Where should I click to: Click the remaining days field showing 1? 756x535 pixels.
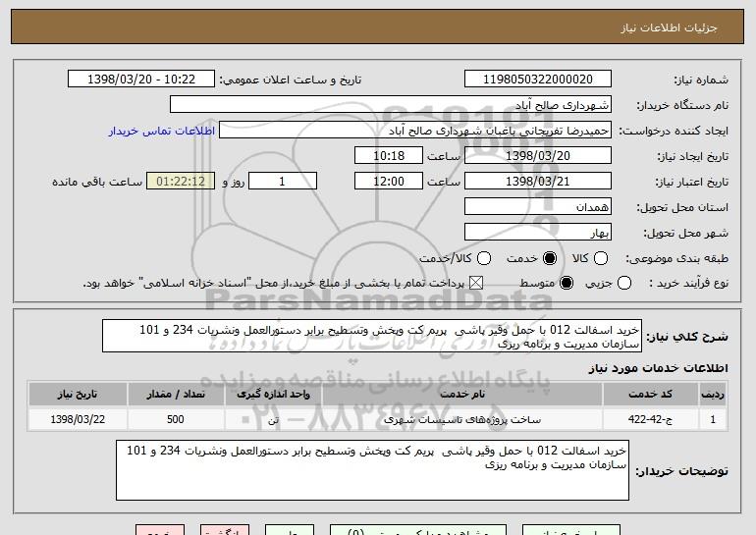click(283, 182)
